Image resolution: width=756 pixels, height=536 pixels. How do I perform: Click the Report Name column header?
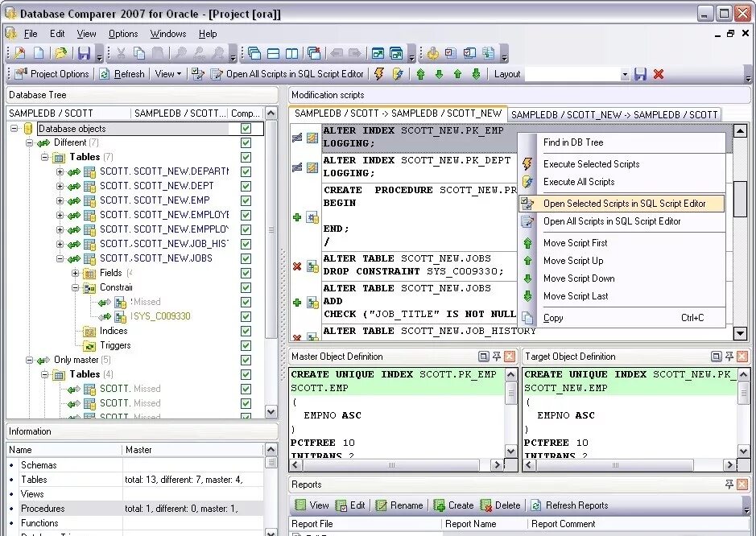click(484, 523)
